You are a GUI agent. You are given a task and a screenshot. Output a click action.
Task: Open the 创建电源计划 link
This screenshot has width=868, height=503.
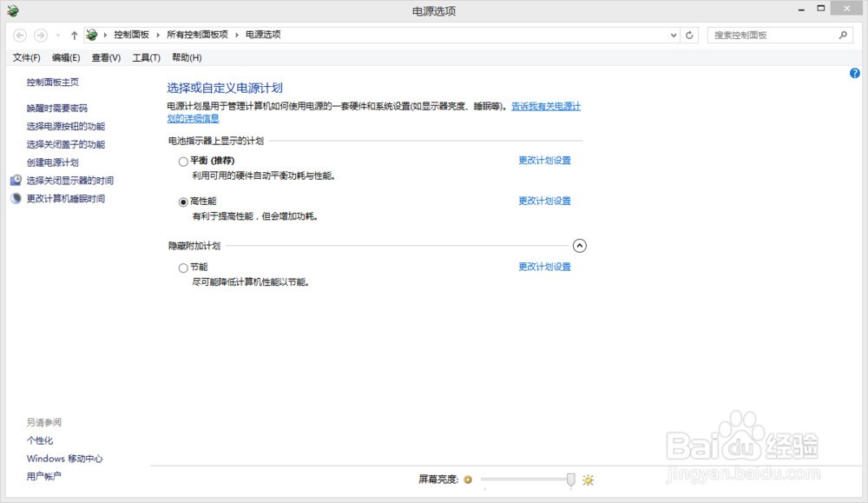coord(52,162)
